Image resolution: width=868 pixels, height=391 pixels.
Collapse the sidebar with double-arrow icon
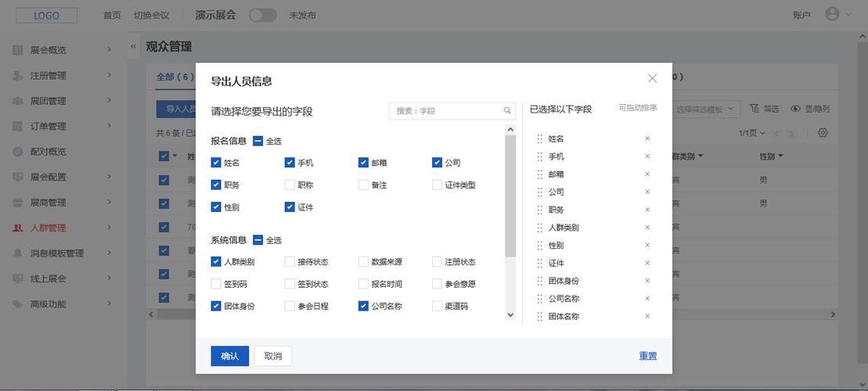(x=133, y=47)
